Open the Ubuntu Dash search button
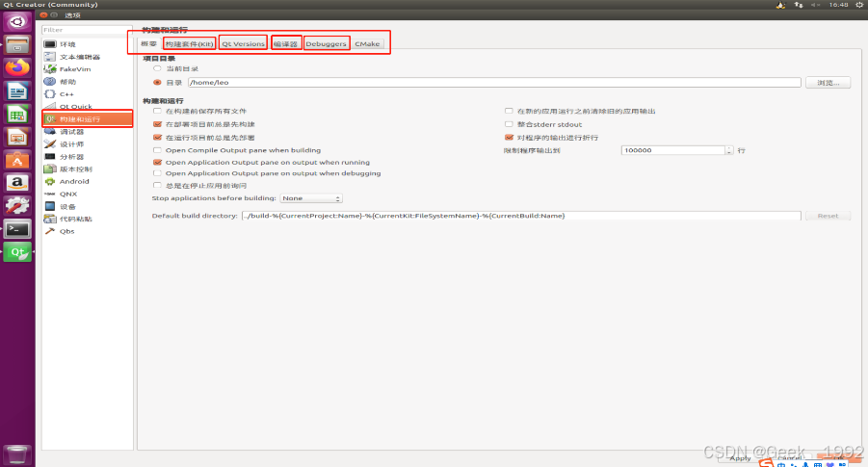 (x=17, y=21)
